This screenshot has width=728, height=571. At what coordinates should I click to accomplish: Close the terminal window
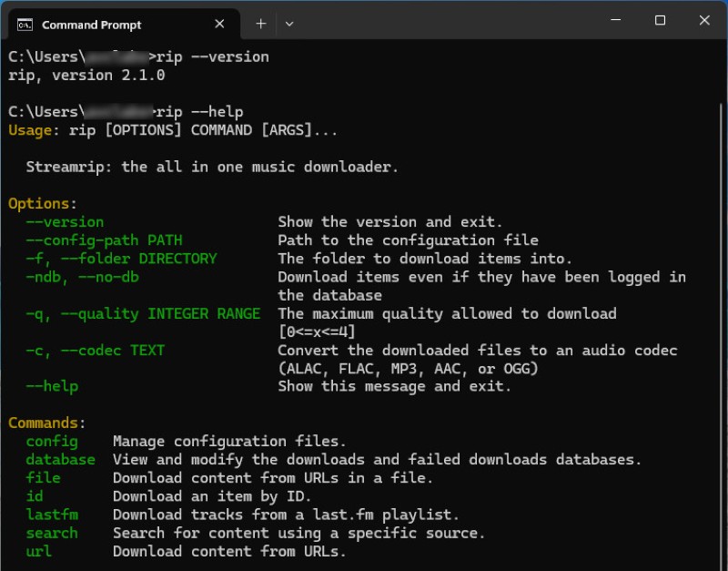tap(704, 20)
